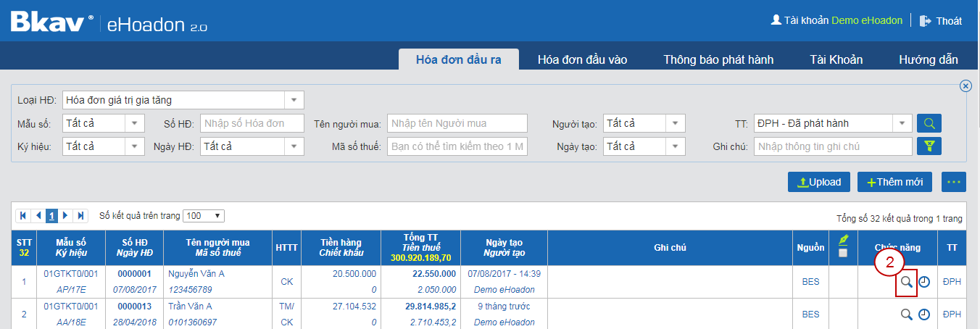Switch to Hóa đơn đầu ra tab
Viewport: 980px width, 329px height.
[459, 59]
